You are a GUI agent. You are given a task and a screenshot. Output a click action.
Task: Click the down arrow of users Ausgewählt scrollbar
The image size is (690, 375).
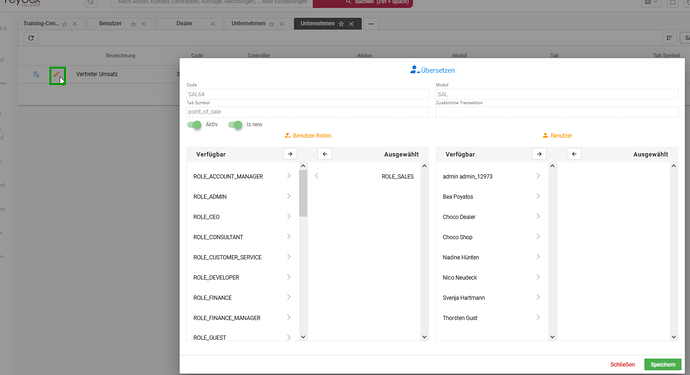pos(674,337)
